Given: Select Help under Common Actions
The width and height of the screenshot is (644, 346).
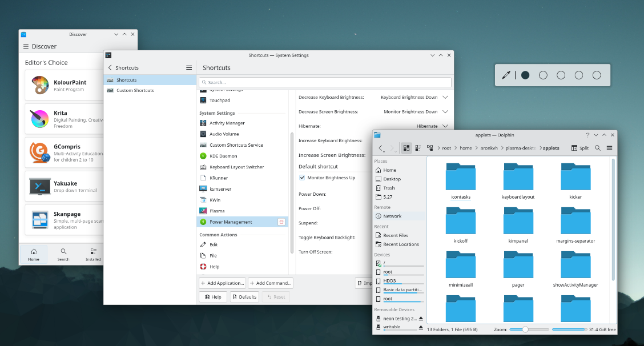Looking at the screenshot, I should (x=243, y=267).
